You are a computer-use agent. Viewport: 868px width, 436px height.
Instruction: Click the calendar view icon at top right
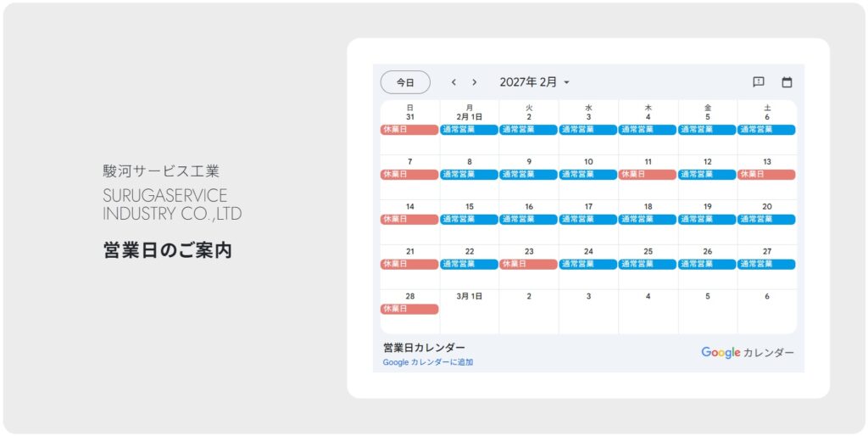pos(787,82)
